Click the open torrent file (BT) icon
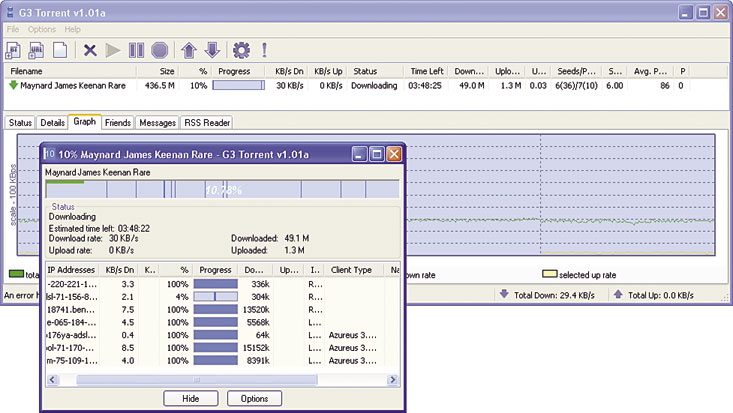Viewport: 733px width, 413px height. [13, 50]
